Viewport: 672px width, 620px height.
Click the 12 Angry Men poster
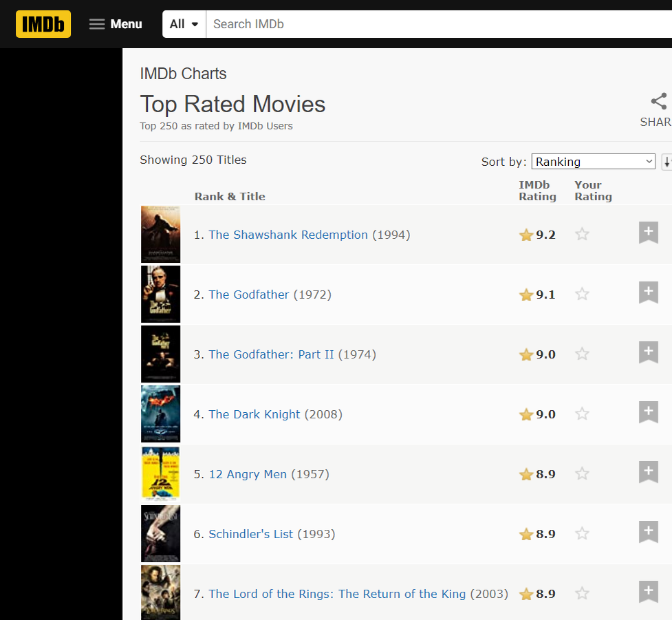coord(161,474)
